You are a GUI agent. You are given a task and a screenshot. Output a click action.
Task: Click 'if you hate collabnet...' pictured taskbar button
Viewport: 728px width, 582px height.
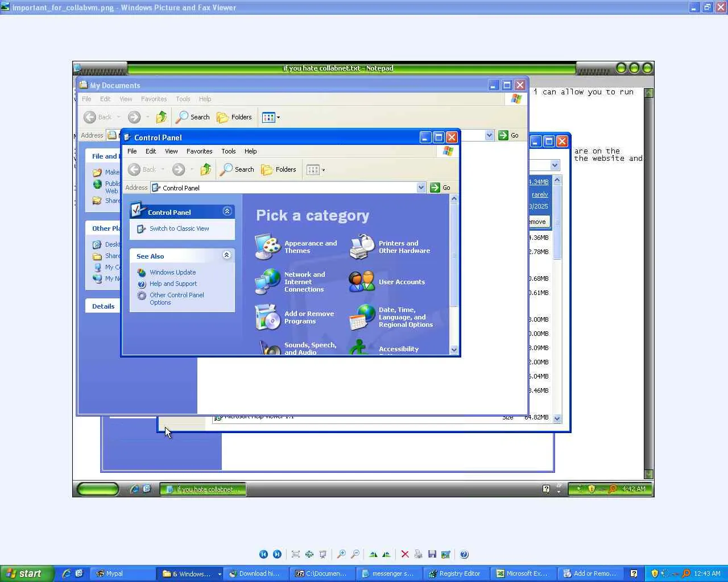tap(203, 489)
